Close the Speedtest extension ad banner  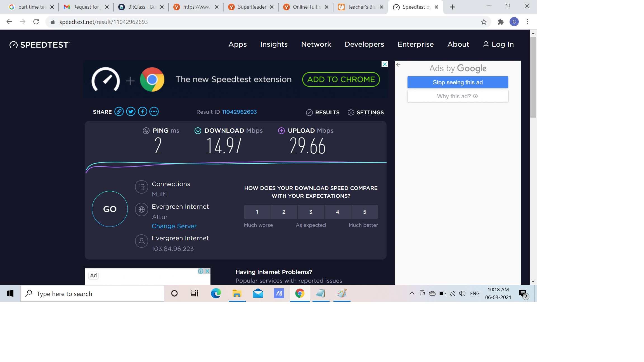pos(385,64)
